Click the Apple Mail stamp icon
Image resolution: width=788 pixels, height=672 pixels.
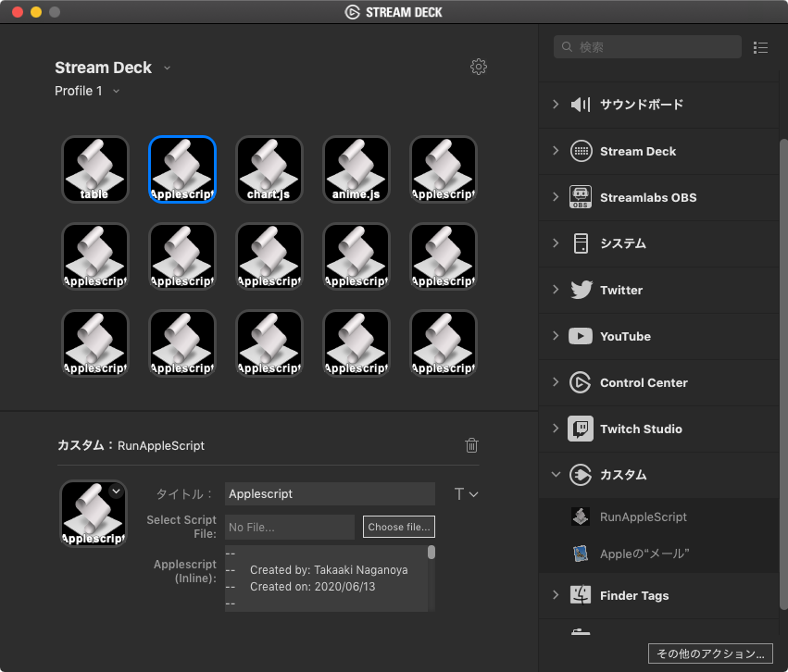click(x=581, y=554)
